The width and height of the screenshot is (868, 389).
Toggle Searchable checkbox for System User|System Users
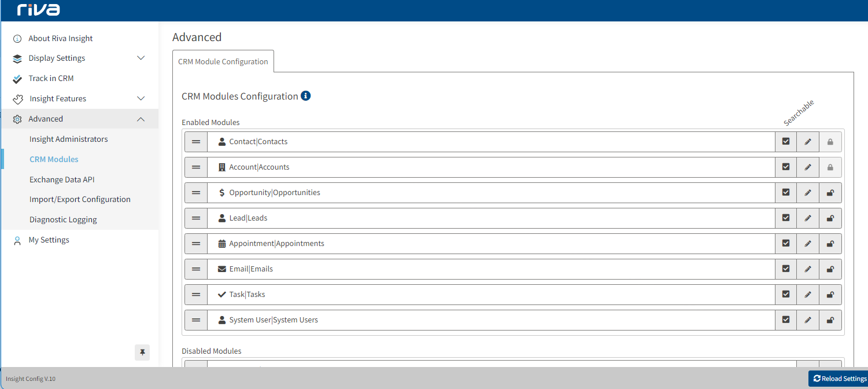pyautogui.click(x=786, y=320)
